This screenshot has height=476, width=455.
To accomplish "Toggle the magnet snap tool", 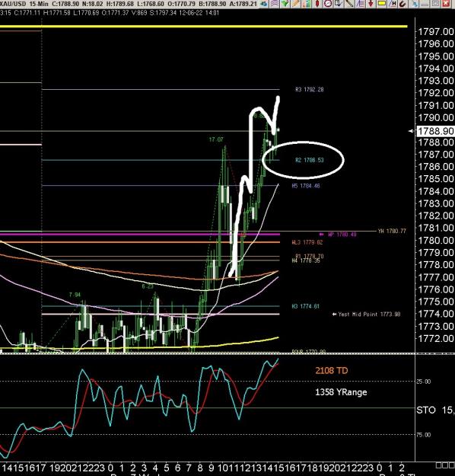I will point(402,4).
